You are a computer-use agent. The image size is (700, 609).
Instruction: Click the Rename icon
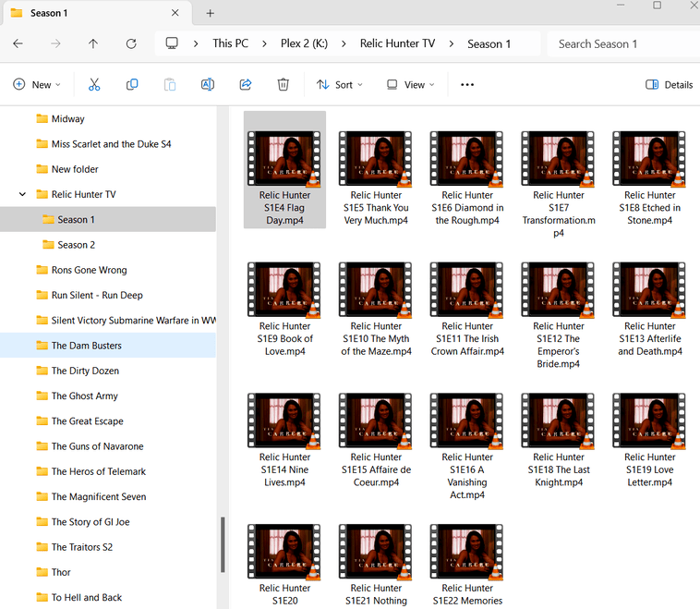(208, 84)
